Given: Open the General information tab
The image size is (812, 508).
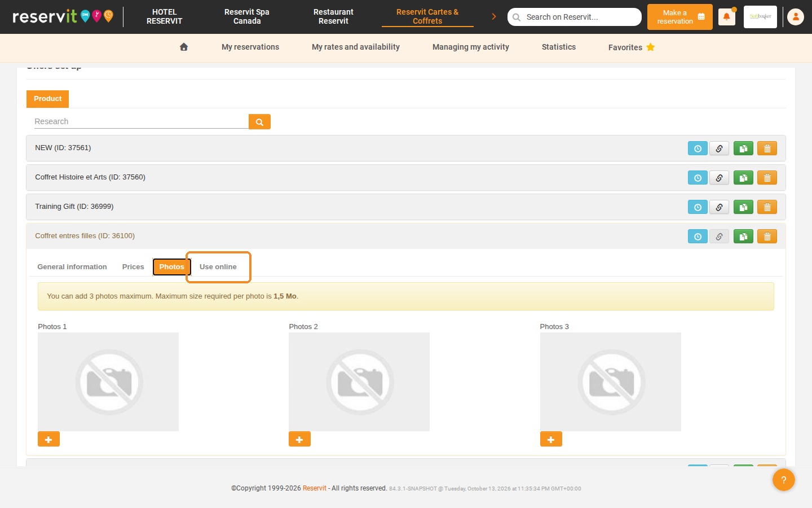Looking at the screenshot, I should (x=72, y=267).
